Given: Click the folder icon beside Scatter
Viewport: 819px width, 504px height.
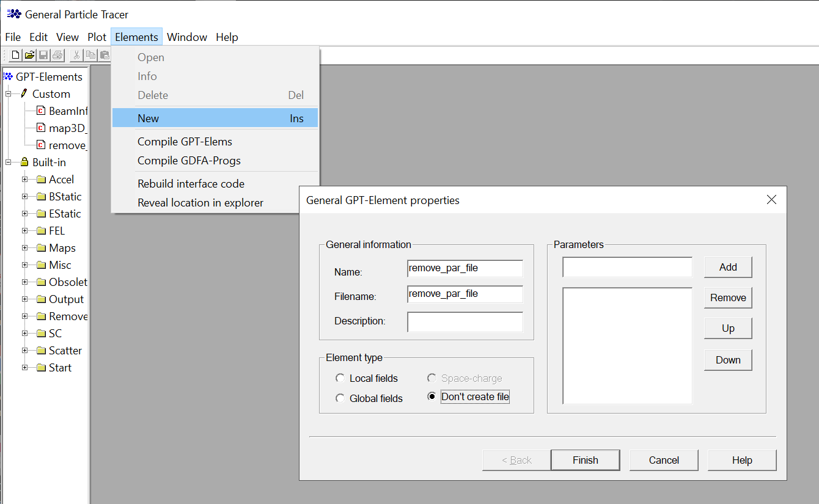Looking at the screenshot, I should coord(41,350).
